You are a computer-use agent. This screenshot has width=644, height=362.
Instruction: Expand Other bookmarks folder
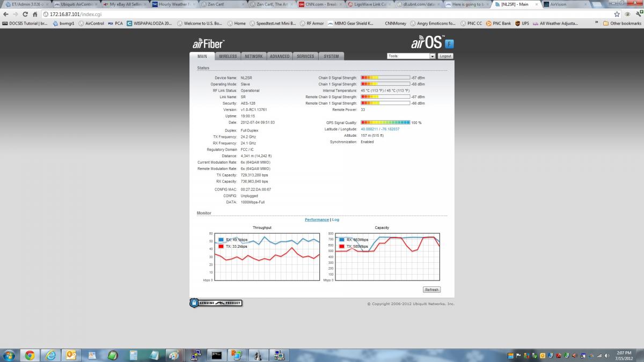[622, 24]
